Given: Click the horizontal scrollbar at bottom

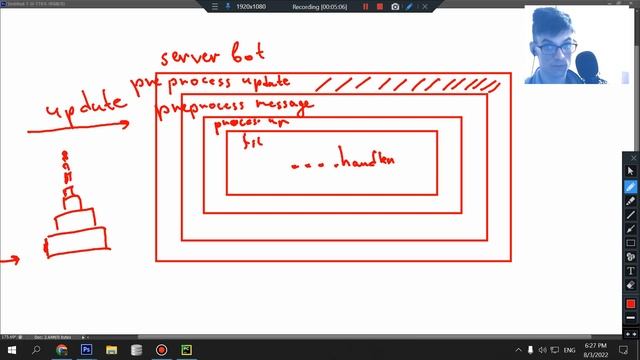Looking at the screenshot, I should pyautogui.click(x=363, y=337).
